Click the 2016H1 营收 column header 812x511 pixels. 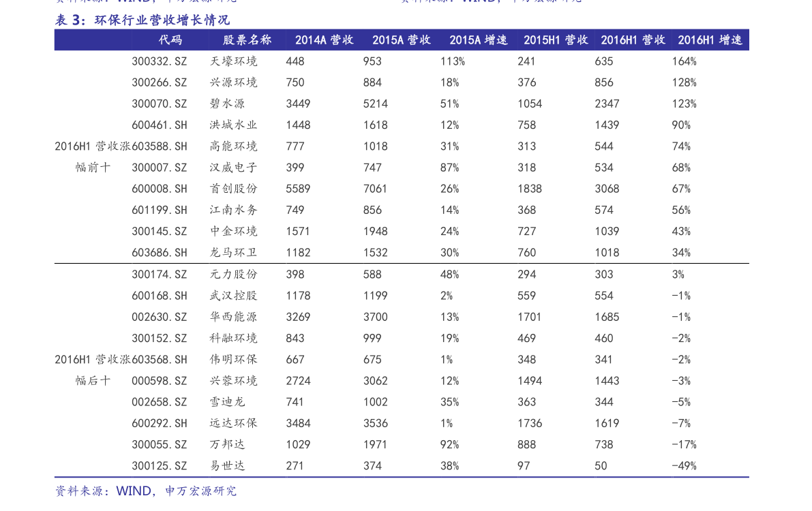pos(633,40)
